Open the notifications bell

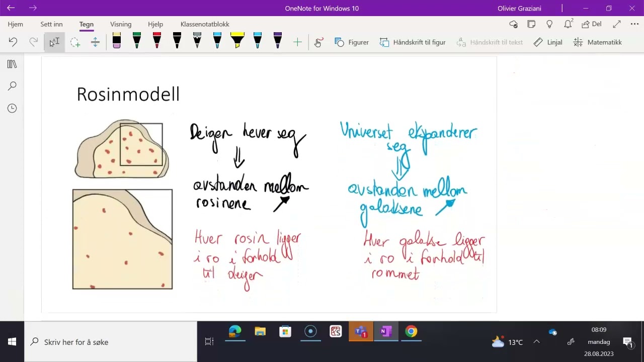[x=568, y=24]
